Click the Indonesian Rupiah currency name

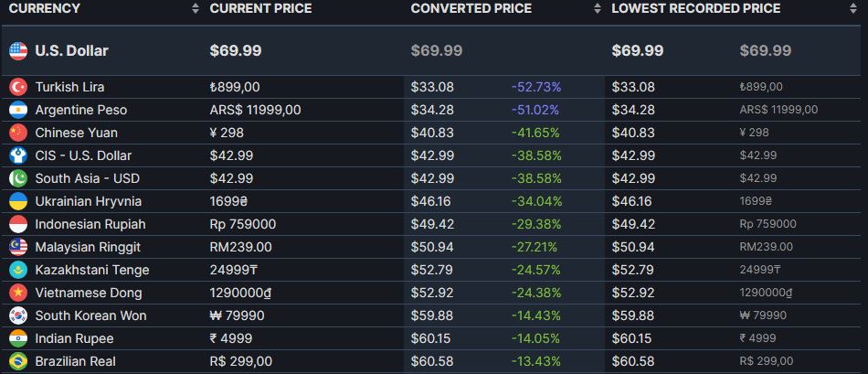(90, 224)
